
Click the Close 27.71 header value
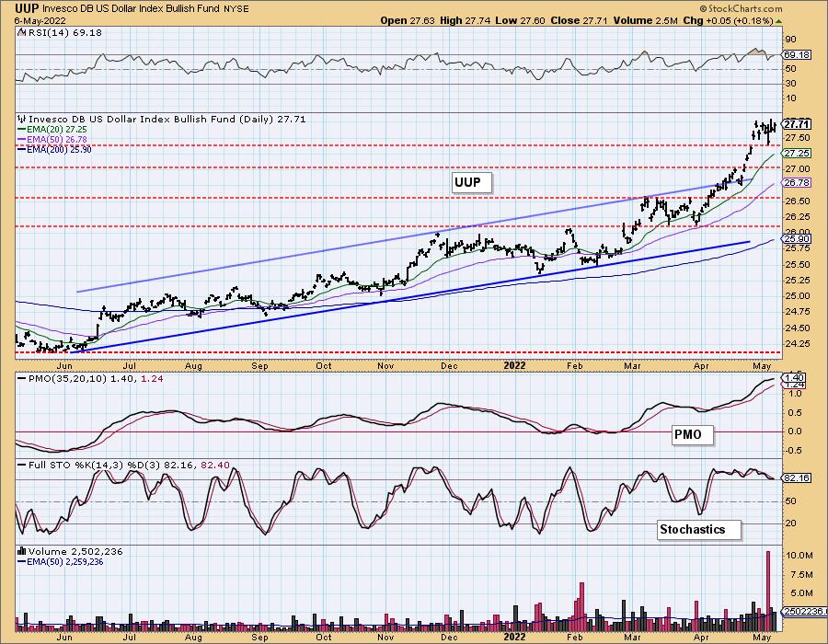[579, 20]
